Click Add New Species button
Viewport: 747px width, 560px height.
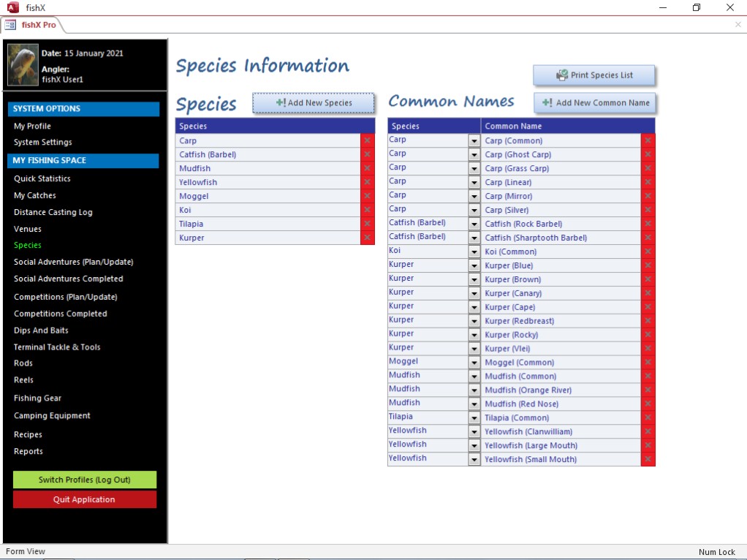coord(314,103)
